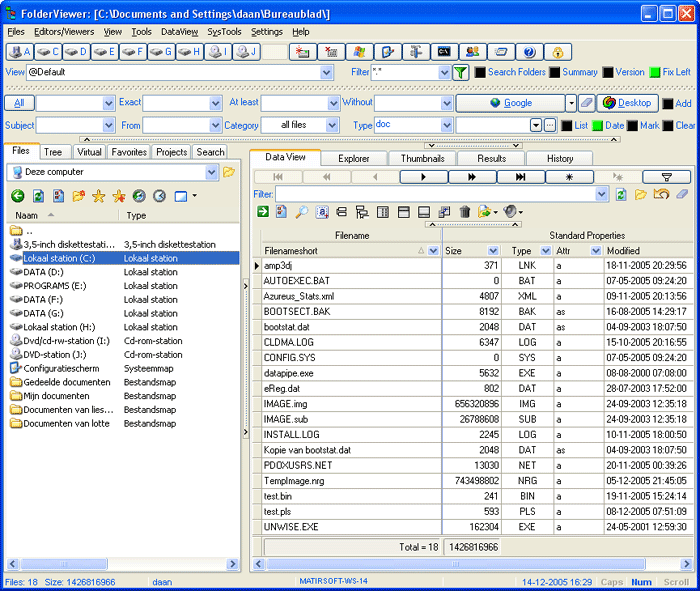Click the padlock icon in top toolbar
This screenshot has height=591, width=700.
[558, 52]
